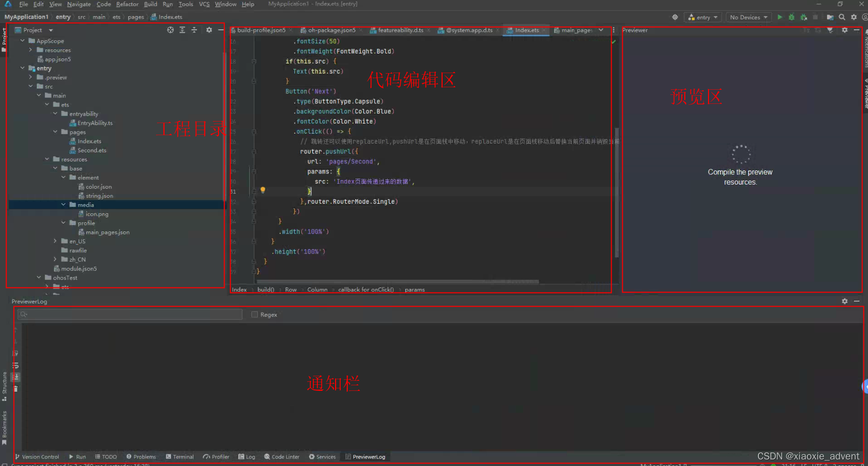The height and width of the screenshot is (466, 868).
Task: Open the Version Control tool window
Action: [37, 457]
